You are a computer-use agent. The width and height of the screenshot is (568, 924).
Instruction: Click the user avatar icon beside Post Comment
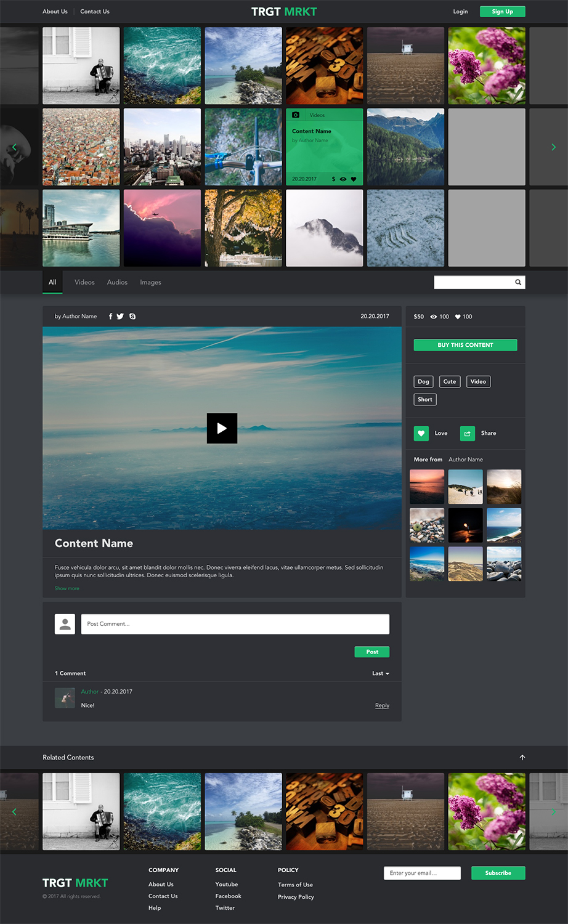[x=65, y=624]
